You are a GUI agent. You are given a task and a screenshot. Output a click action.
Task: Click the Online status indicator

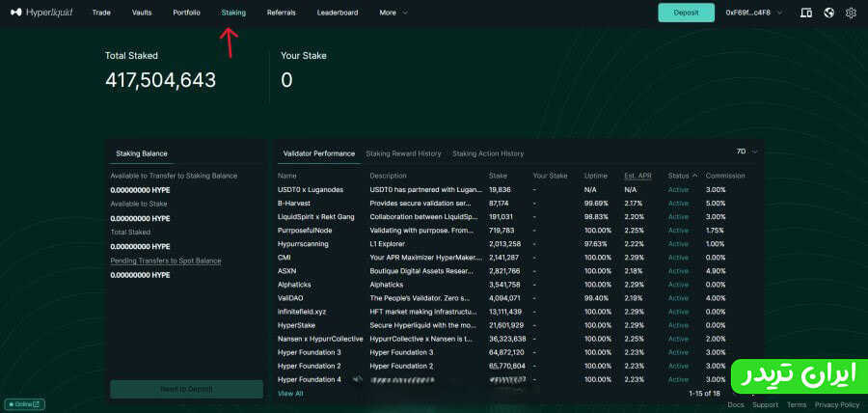(x=24, y=404)
